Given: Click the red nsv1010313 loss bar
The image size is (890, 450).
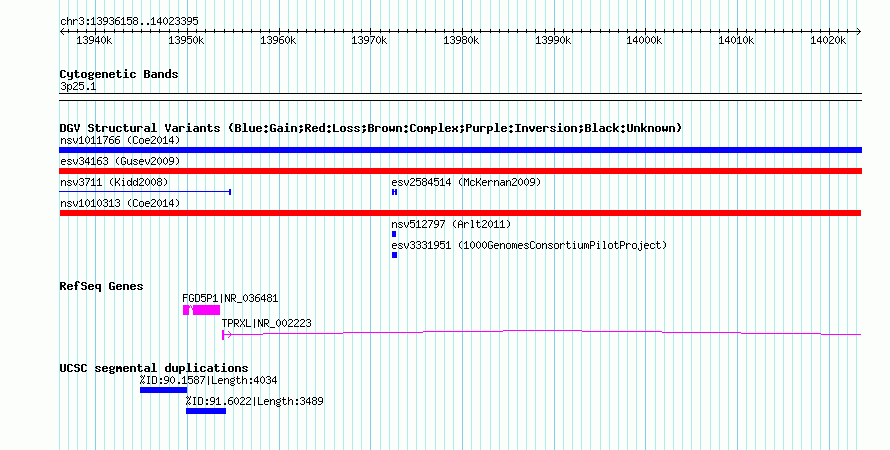Looking at the screenshot, I should click(460, 213).
